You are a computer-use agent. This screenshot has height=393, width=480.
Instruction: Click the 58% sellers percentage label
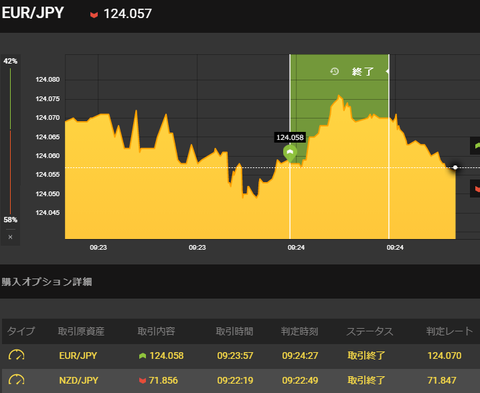tap(10, 220)
